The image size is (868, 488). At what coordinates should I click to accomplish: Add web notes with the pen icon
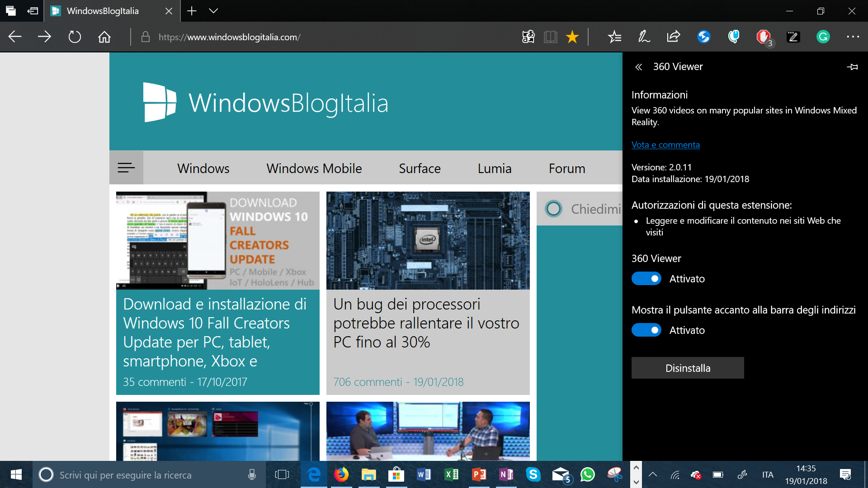pos(644,37)
